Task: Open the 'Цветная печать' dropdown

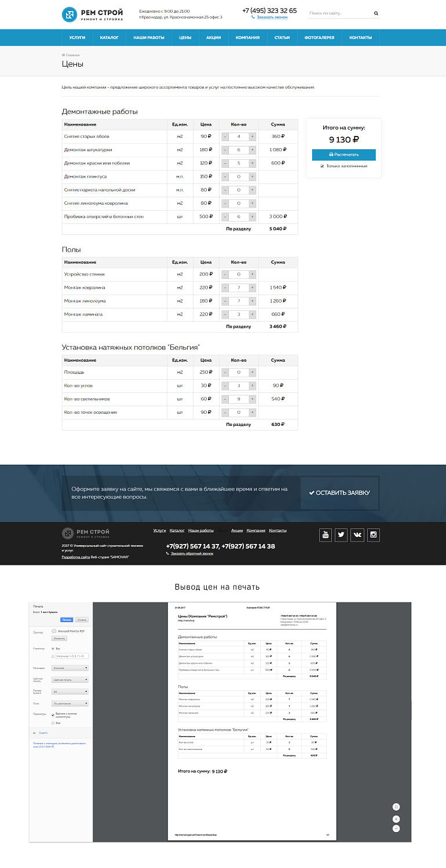Action: [x=70, y=679]
